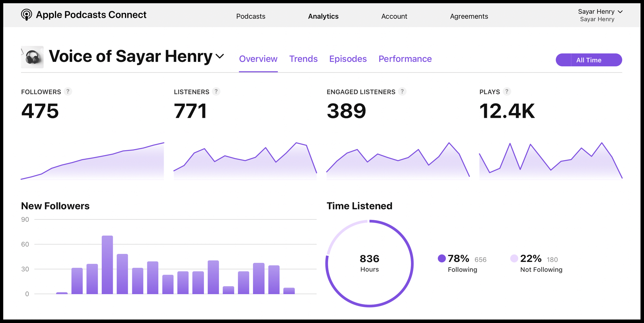Open the Agreements navigation link

tap(469, 16)
